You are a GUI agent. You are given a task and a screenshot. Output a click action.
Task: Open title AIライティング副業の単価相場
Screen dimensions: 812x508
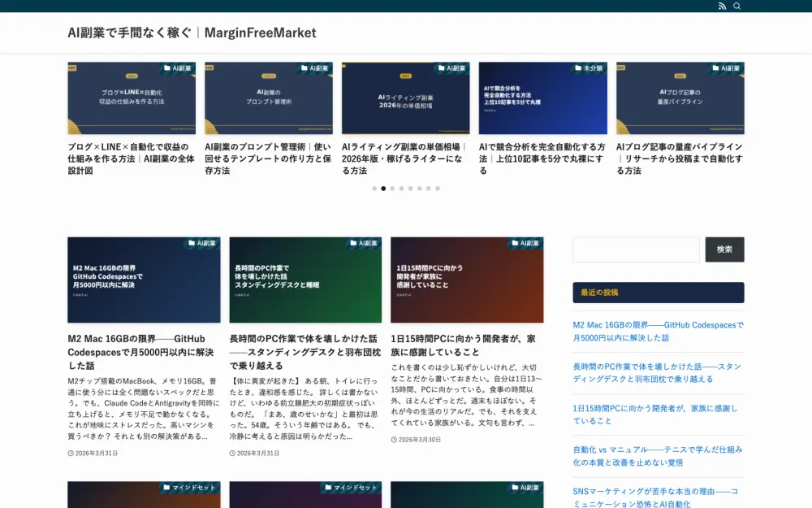click(405, 158)
